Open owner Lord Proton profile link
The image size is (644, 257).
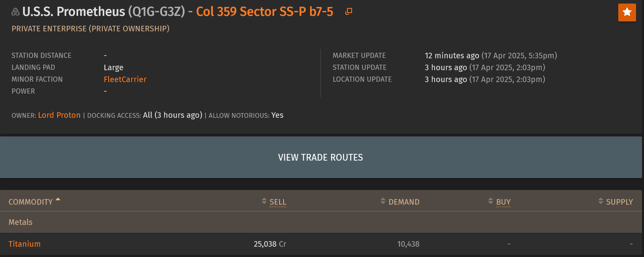[x=59, y=115]
